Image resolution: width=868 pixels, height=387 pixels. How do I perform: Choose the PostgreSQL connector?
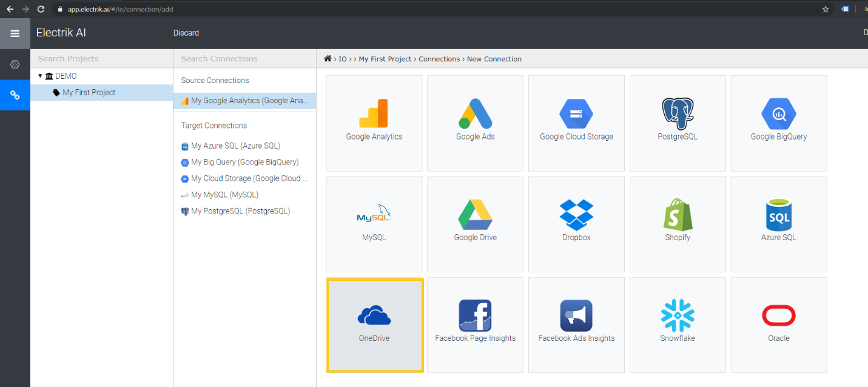(678, 123)
